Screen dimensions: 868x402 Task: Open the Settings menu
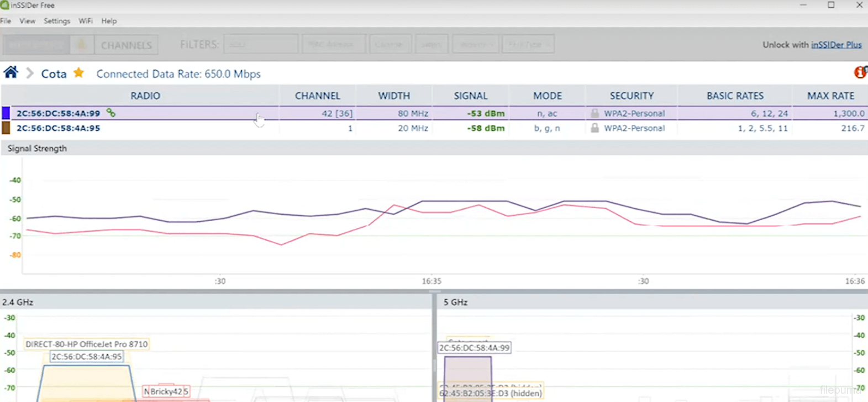point(57,21)
